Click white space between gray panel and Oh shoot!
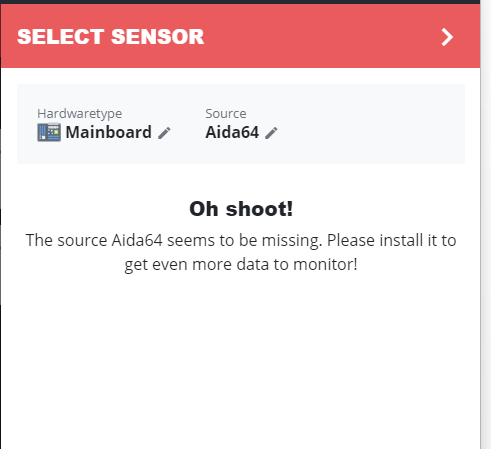This screenshot has height=449, width=491. 240,181
